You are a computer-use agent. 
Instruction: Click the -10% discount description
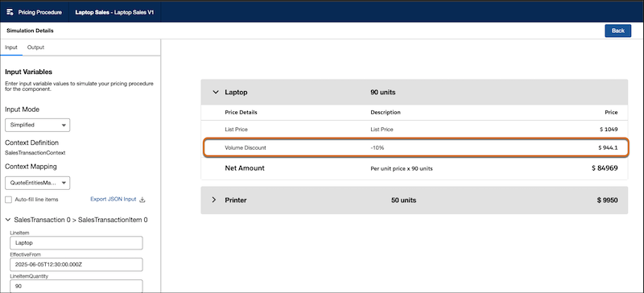(377, 147)
